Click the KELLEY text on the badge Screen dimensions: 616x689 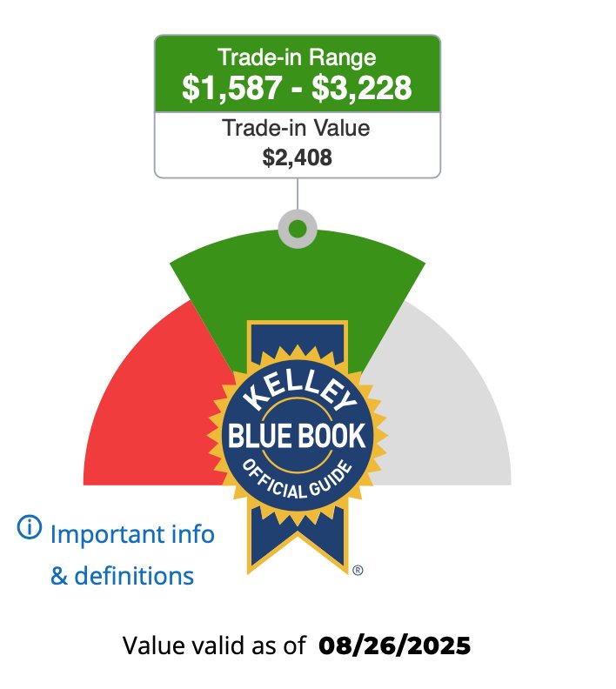298,391
